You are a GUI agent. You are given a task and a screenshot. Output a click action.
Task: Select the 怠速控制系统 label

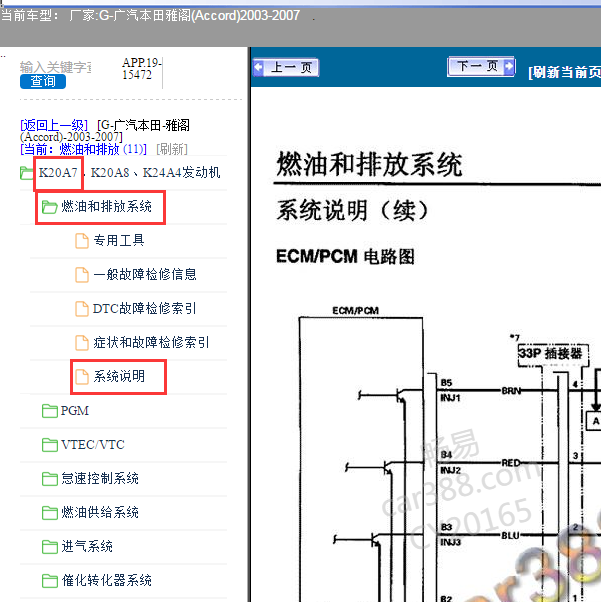coord(100,478)
